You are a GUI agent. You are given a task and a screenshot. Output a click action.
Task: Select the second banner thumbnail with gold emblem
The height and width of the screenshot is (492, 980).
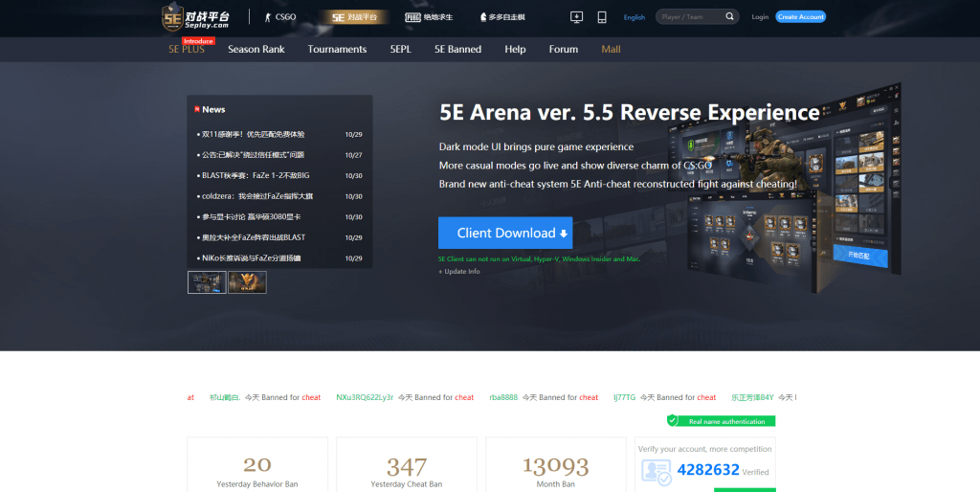[x=248, y=282]
